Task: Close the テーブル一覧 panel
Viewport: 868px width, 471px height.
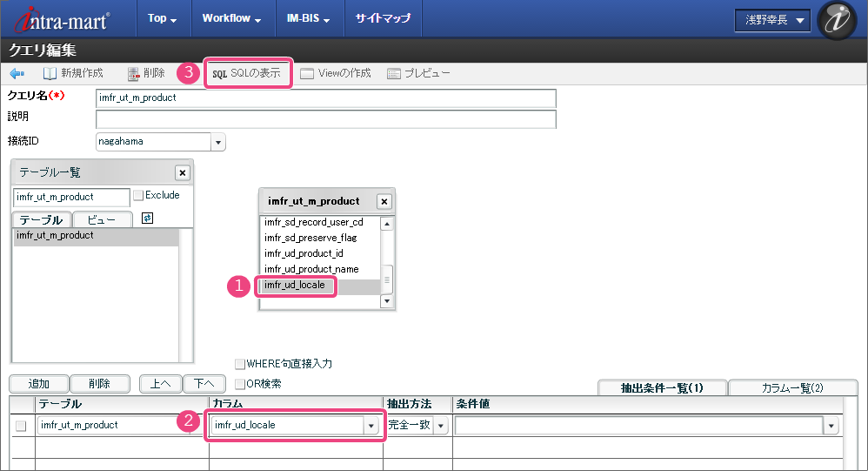Action: 182,173
